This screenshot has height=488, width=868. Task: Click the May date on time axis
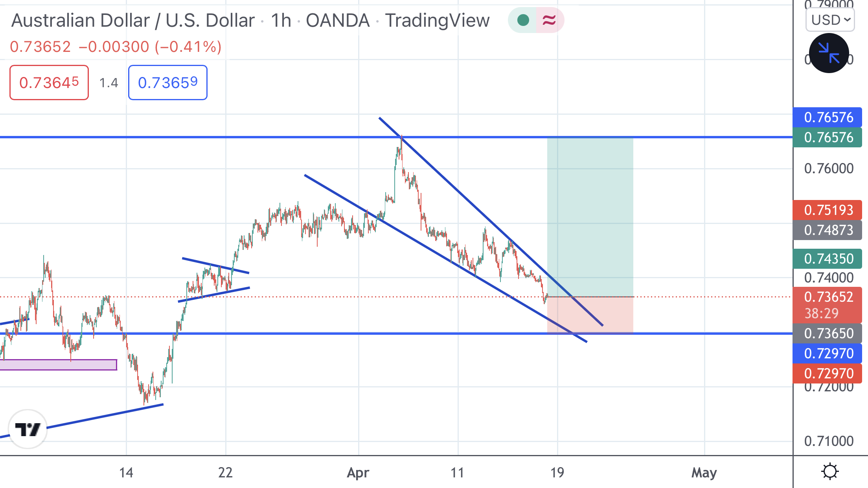coord(704,472)
